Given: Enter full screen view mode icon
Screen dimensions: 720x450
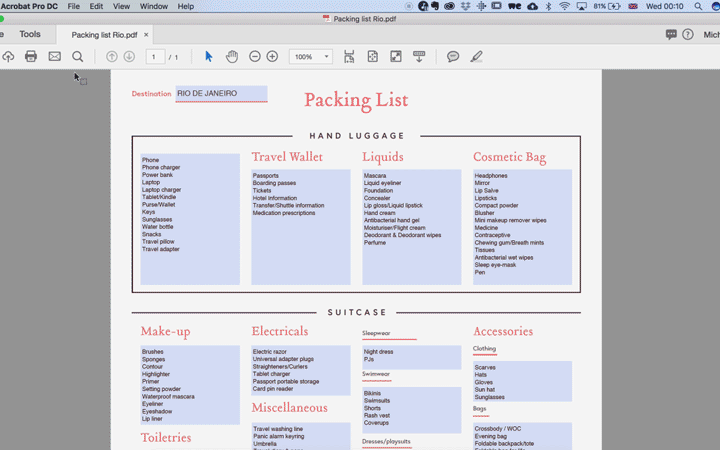Looking at the screenshot, I should click(396, 56).
